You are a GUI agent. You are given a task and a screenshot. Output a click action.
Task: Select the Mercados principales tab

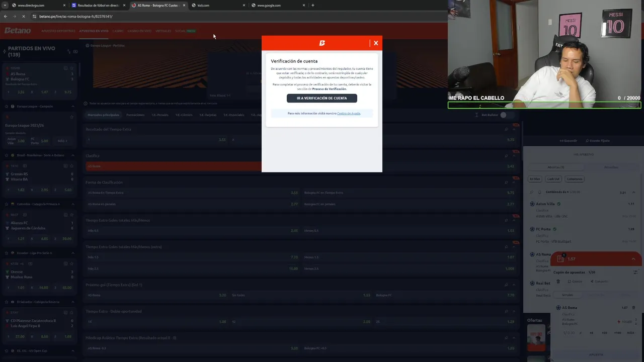[103, 115]
